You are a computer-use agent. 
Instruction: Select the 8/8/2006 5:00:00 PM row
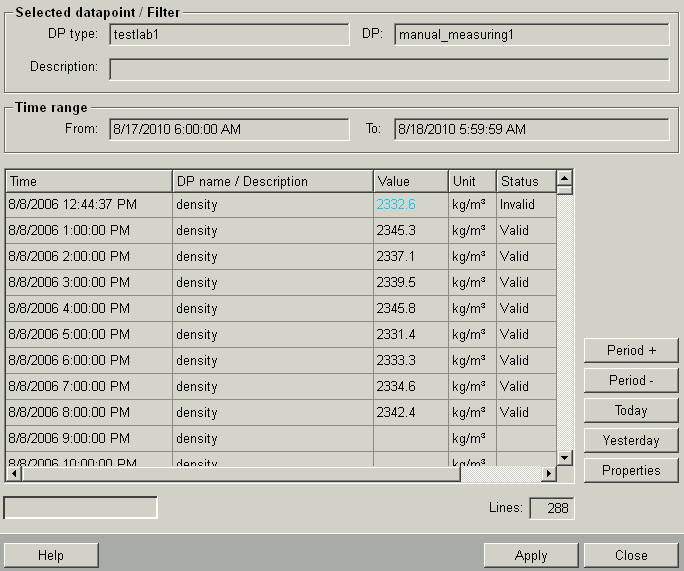tap(89, 334)
